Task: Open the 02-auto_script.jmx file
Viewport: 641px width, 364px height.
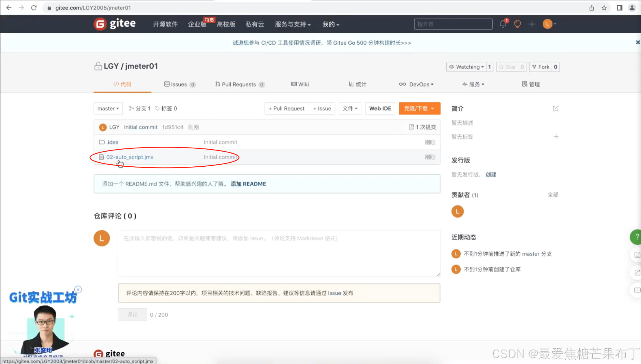Action: (130, 157)
